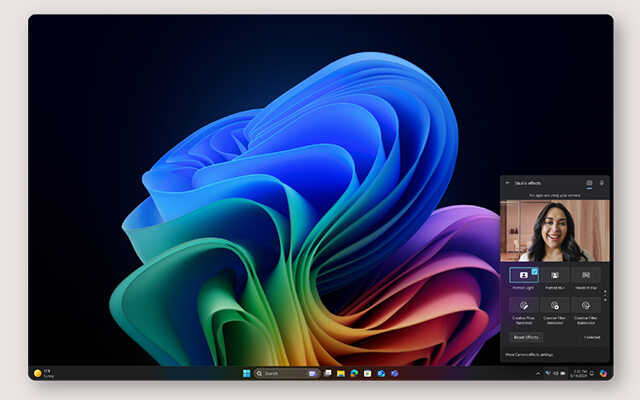Select the Creative Filter Animated effect

pos(555,305)
